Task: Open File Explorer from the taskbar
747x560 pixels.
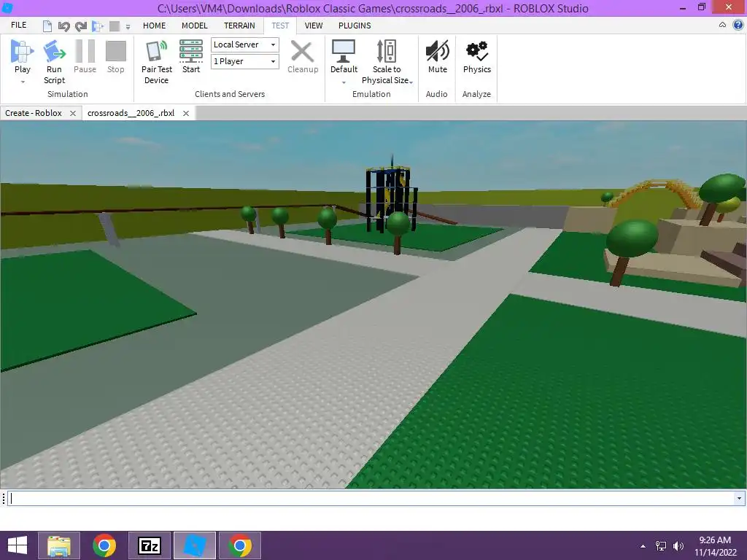Action: coord(59,545)
